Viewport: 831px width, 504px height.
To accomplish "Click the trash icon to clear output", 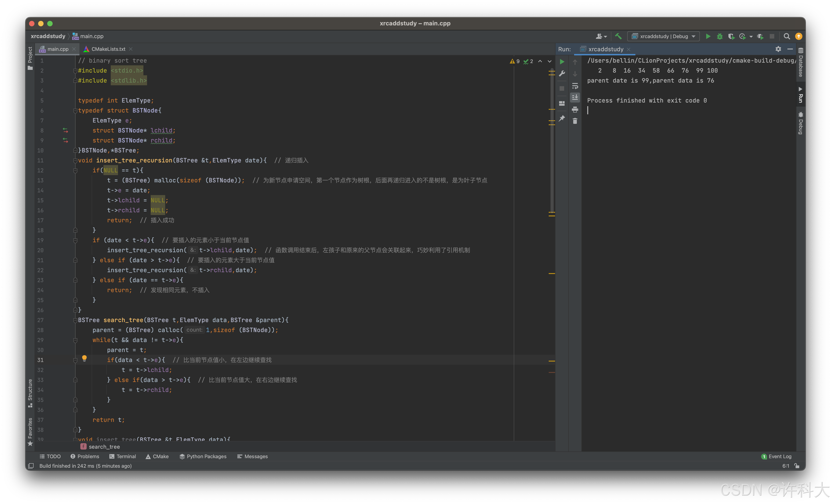I will coord(575,121).
